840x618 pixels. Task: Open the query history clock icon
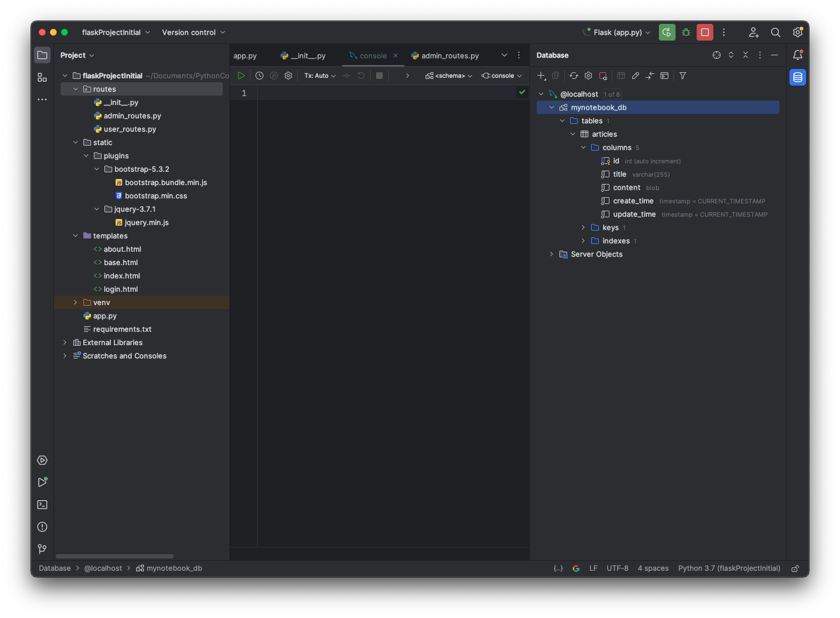click(259, 76)
